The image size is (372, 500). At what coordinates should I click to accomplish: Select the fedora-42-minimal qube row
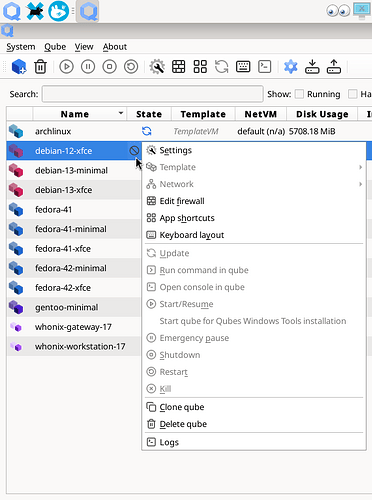point(74,268)
